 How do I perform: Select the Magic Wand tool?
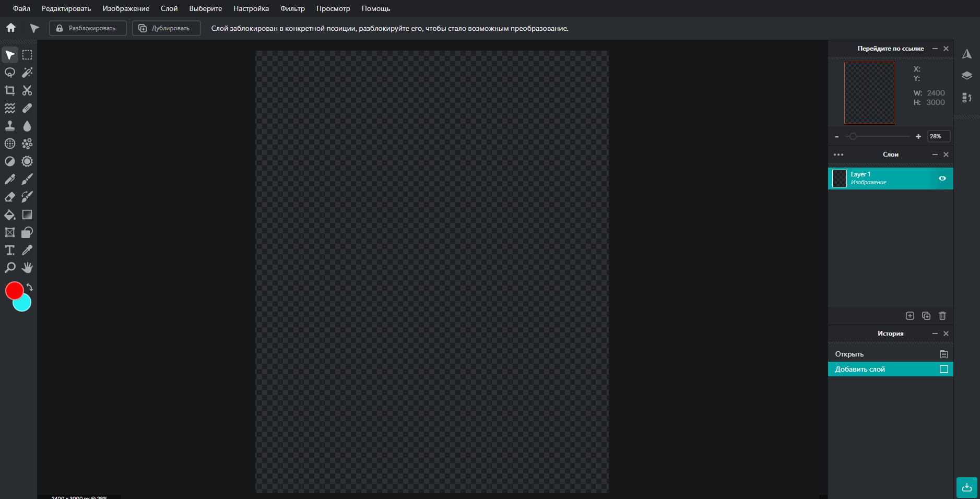pos(27,73)
